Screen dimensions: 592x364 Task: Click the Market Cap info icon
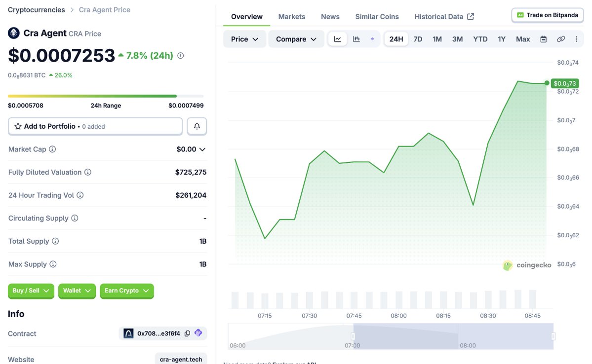tap(52, 149)
